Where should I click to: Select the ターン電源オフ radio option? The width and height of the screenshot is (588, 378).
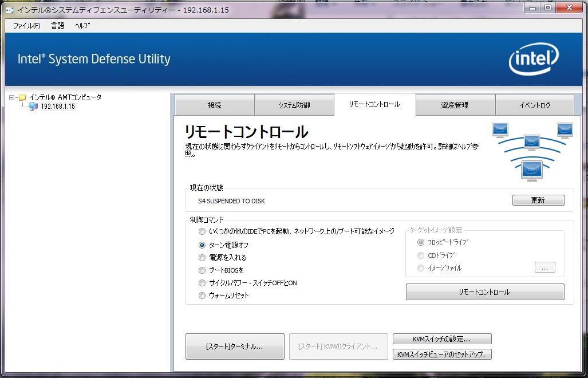coord(202,245)
